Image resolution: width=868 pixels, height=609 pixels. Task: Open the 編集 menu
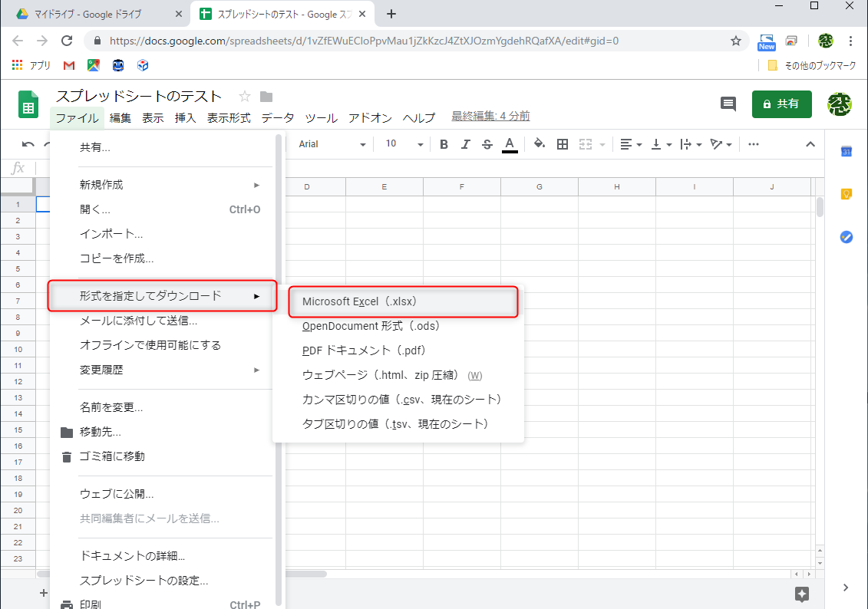coord(120,118)
